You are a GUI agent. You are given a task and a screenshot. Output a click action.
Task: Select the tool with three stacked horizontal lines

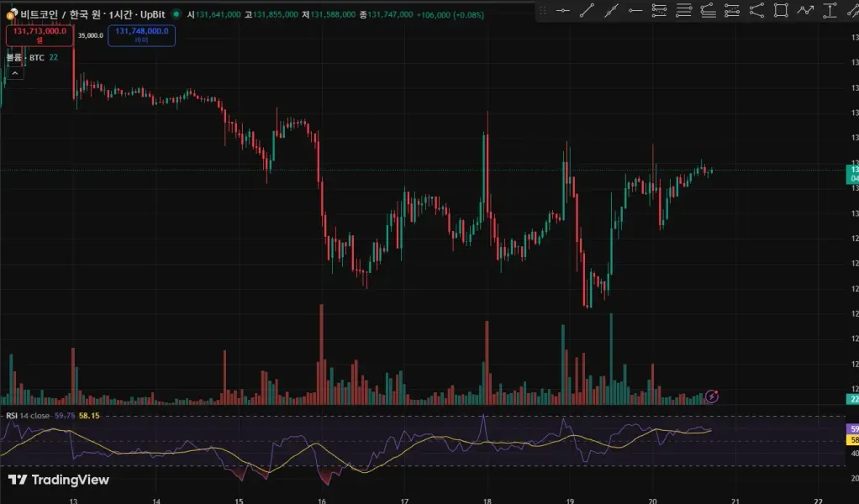[683, 10]
